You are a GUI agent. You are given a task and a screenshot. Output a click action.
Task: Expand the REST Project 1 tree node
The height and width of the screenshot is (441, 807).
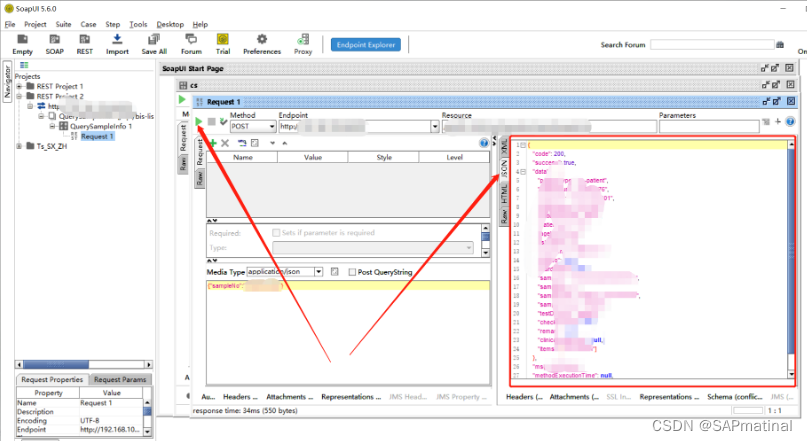click(x=19, y=86)
